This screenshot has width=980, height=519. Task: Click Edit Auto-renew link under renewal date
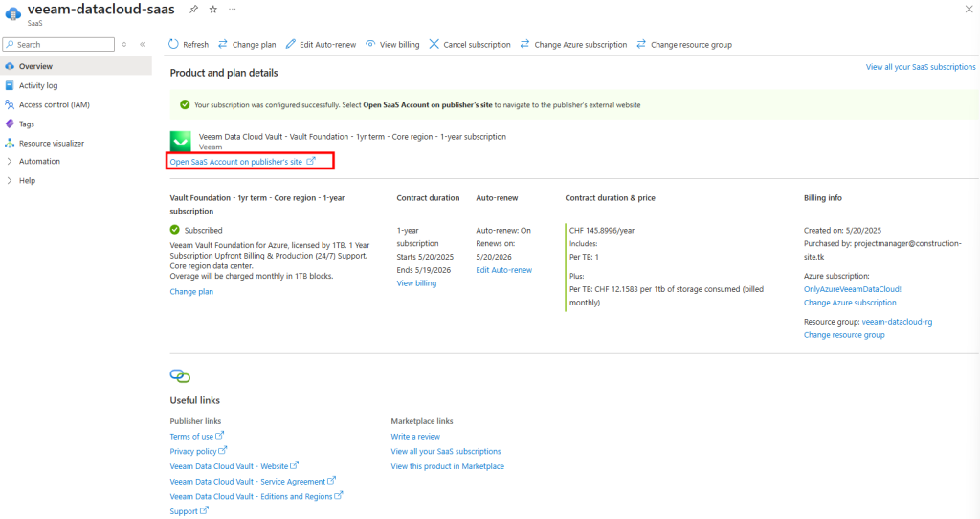pyautogui.click(x=503, y=270)
